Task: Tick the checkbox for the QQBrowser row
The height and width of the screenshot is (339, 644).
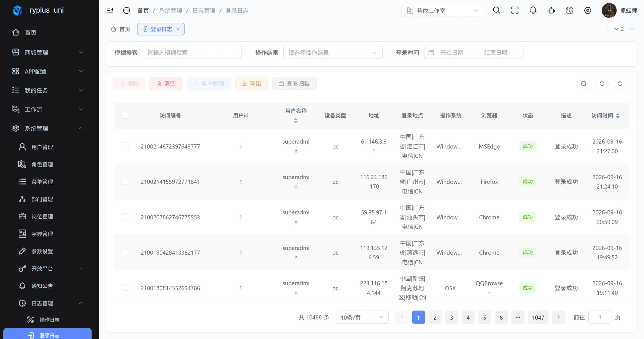Action: coord(125,287)
